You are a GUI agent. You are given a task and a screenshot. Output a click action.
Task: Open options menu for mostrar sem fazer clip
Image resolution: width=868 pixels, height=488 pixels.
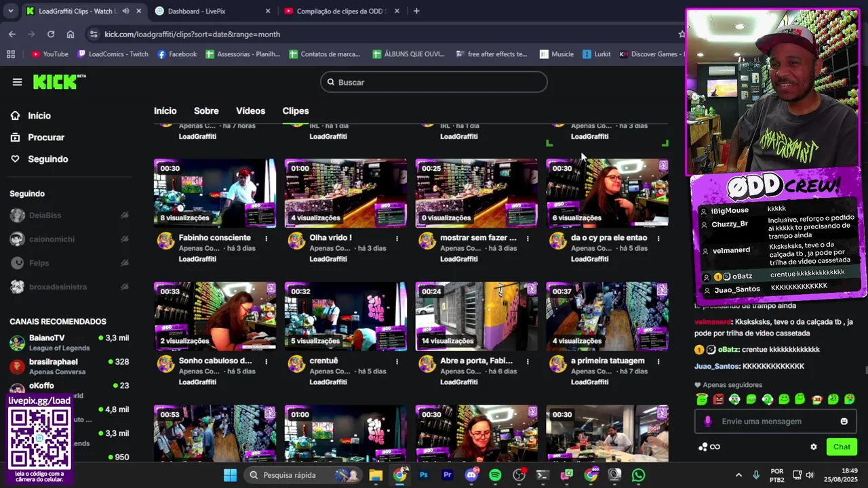pos(528,238)
